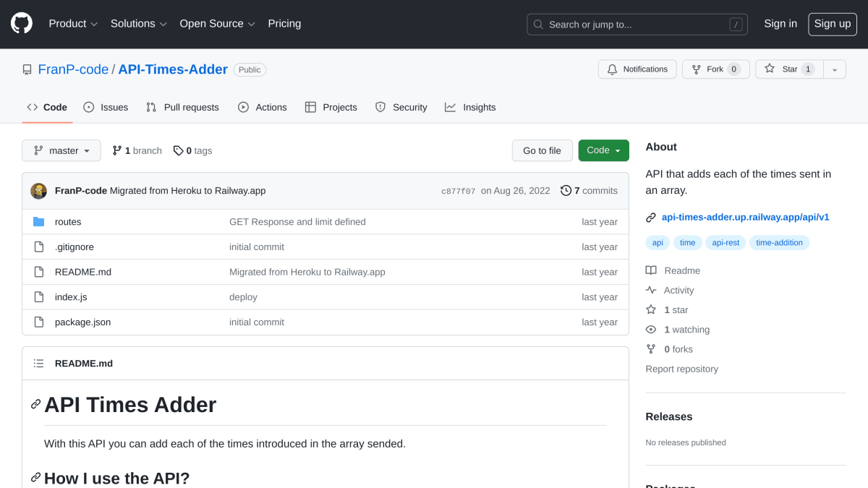The height and width of the screenshot is (488, 868).
Task: Open commit hash c877f07
Action: (459, 192)
